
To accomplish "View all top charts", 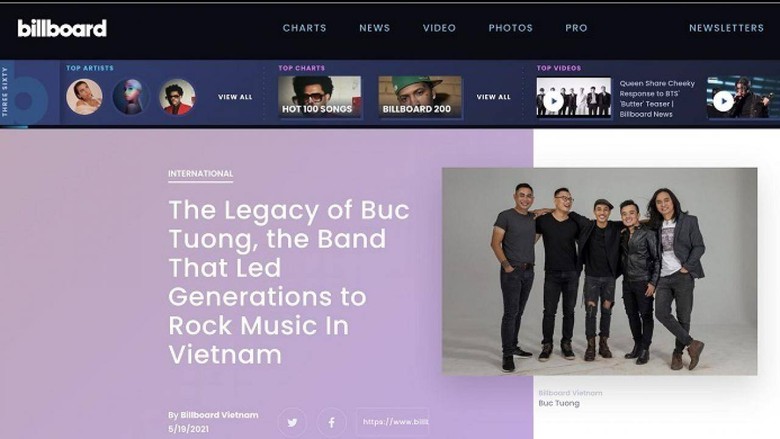I will [x=493, y=97].
